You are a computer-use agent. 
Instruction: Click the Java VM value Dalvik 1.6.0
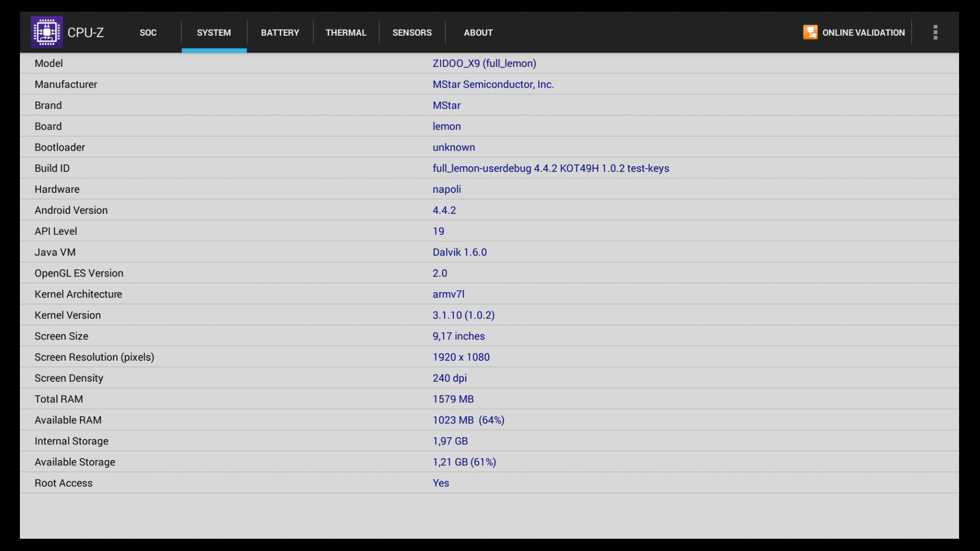460,252
